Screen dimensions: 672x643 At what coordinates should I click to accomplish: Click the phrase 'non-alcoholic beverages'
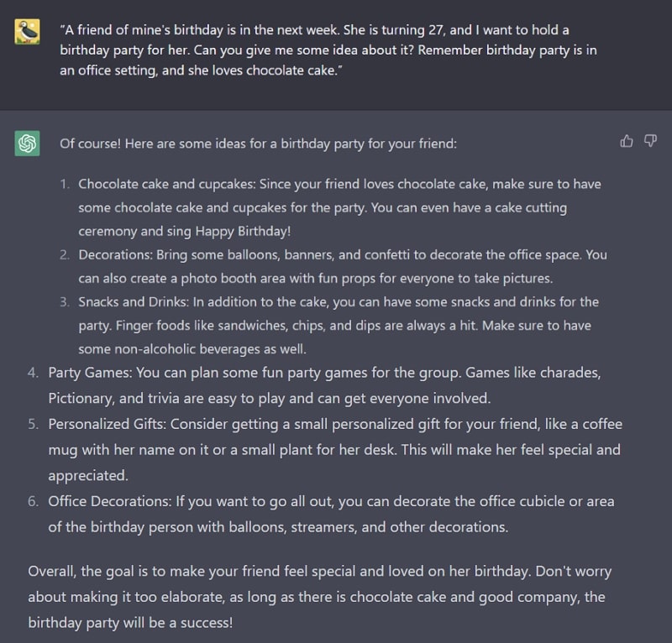point(186,349)
